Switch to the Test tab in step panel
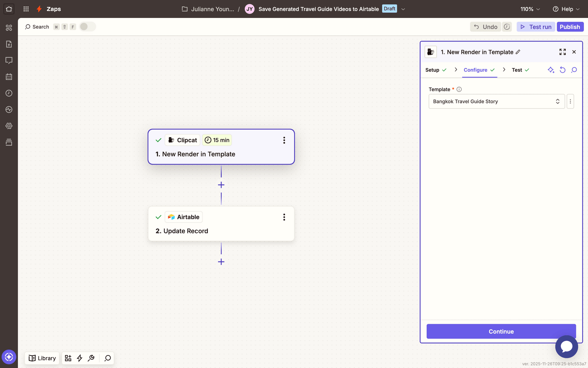The image size is (588, 368). 517,70
